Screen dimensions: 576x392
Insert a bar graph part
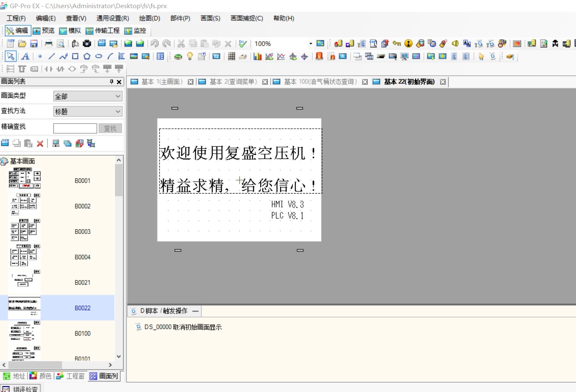click(257, 57)
